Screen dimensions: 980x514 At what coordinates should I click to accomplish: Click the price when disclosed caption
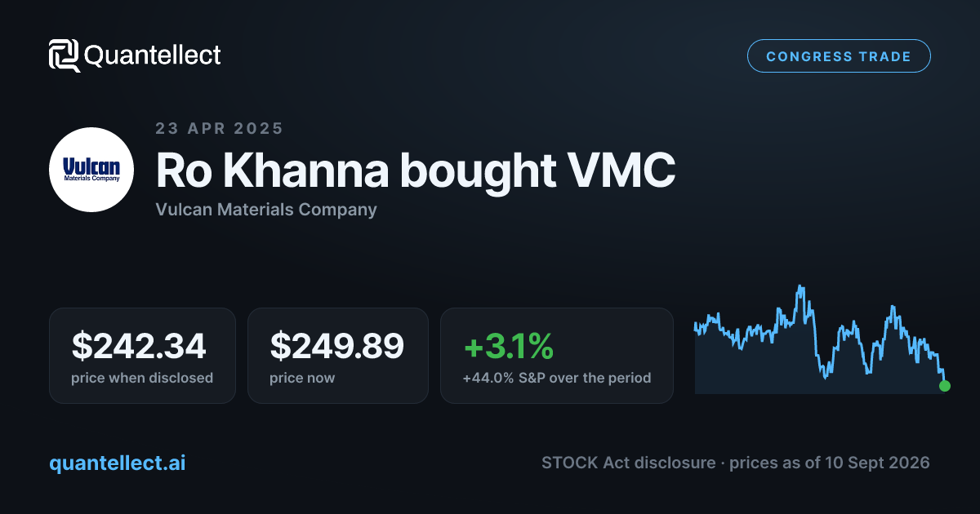pyautogui.click(x=142, y=378)
